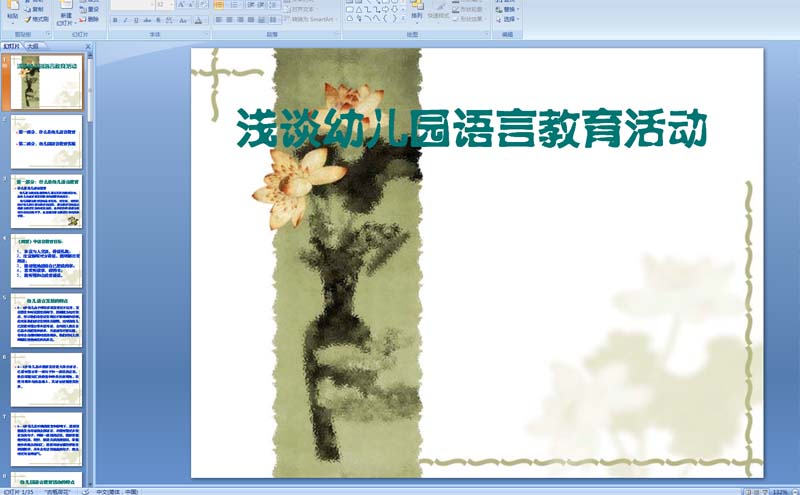Screen dimensions: 800x495
Task: Open the Shape Outline (形状轮廓) dropdown
Action: (469, 9)
